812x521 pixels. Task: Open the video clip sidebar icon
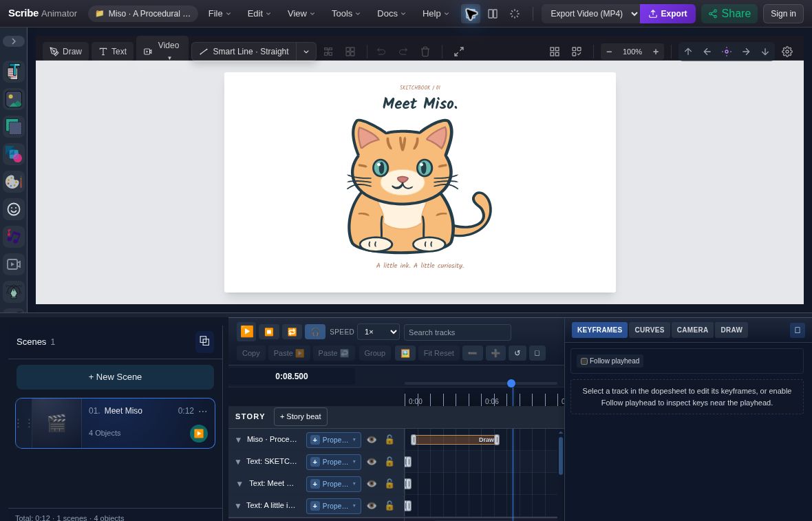14,264
